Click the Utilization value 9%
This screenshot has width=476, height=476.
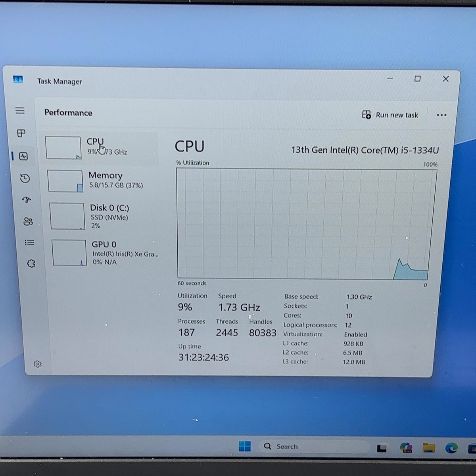(185, 307)
